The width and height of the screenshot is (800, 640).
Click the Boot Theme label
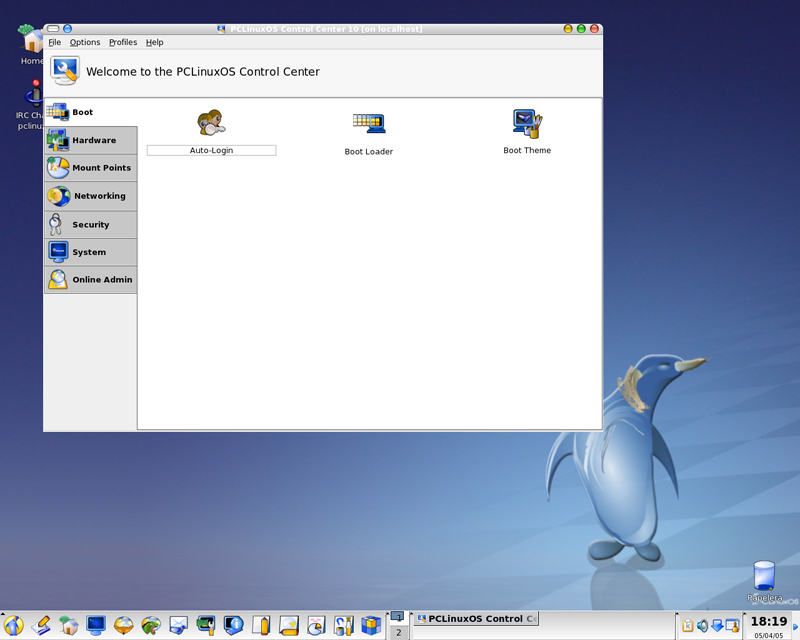(527, 151)
